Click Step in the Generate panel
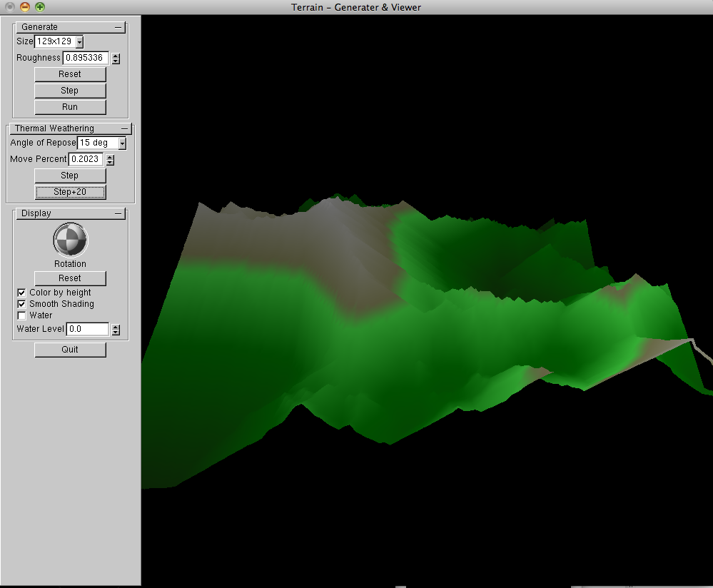This screenshot has height=588, width=713. [70, 91]
